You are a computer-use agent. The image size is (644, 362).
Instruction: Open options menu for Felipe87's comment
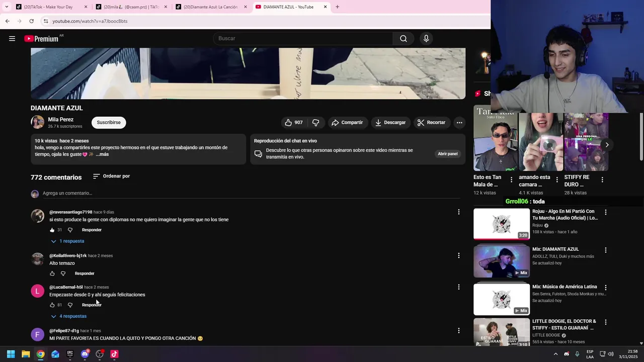(458, 331)
